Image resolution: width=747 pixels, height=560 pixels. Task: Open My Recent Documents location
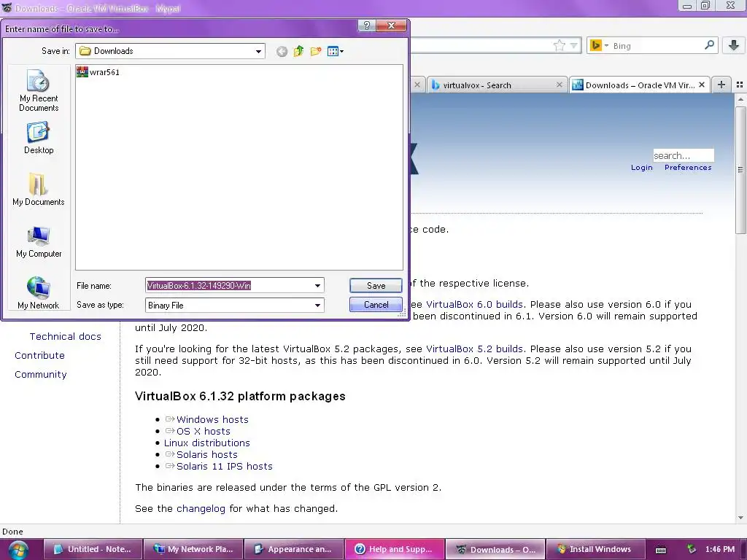pyautogui.click(x=39, y=91)
